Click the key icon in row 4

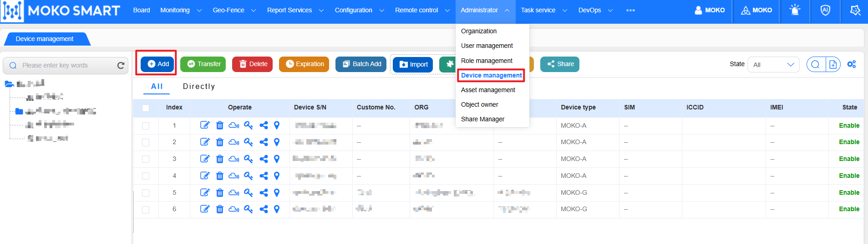249,176
